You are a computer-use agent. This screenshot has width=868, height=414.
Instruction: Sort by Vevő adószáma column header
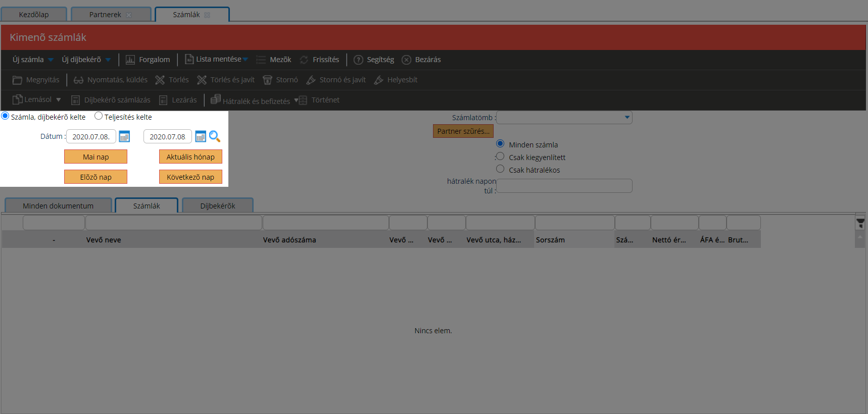tap(326, 240)
